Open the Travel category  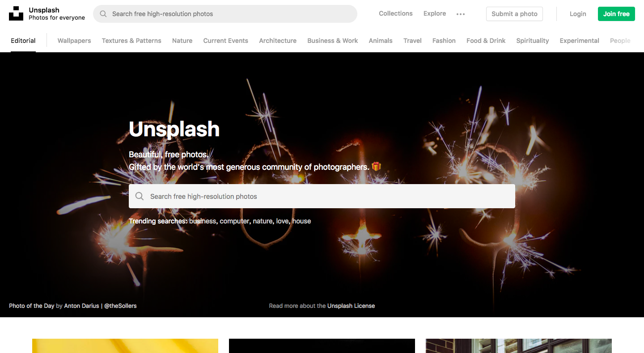click(412, 41)
